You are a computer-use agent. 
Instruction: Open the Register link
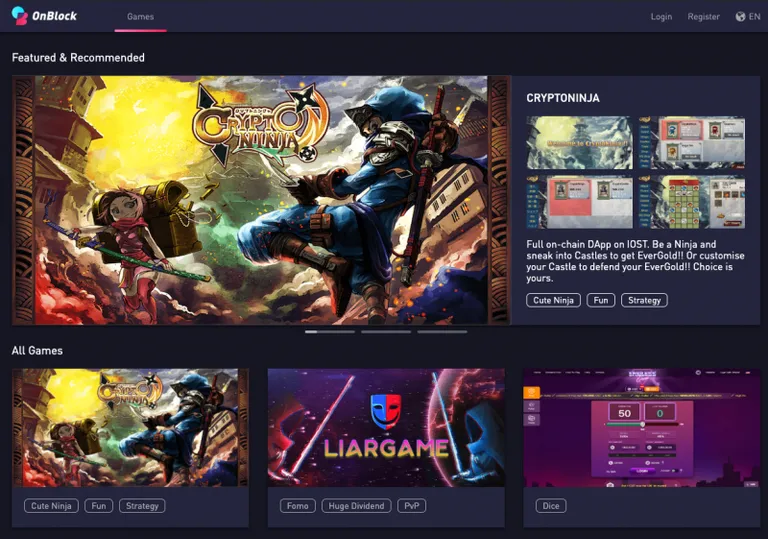click(703, 17)
